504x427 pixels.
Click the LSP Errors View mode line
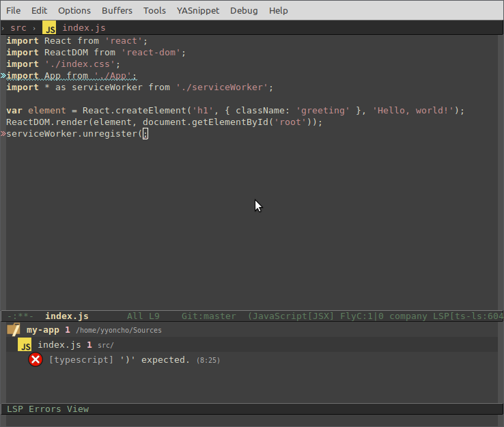click(x=48, y=409)
